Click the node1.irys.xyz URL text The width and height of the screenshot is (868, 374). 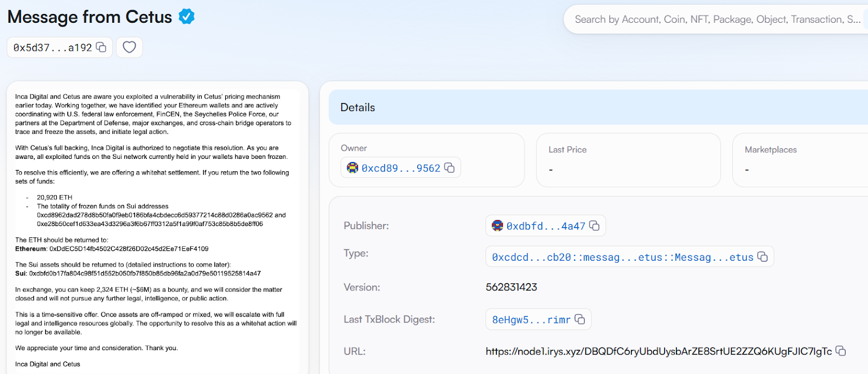658,351
